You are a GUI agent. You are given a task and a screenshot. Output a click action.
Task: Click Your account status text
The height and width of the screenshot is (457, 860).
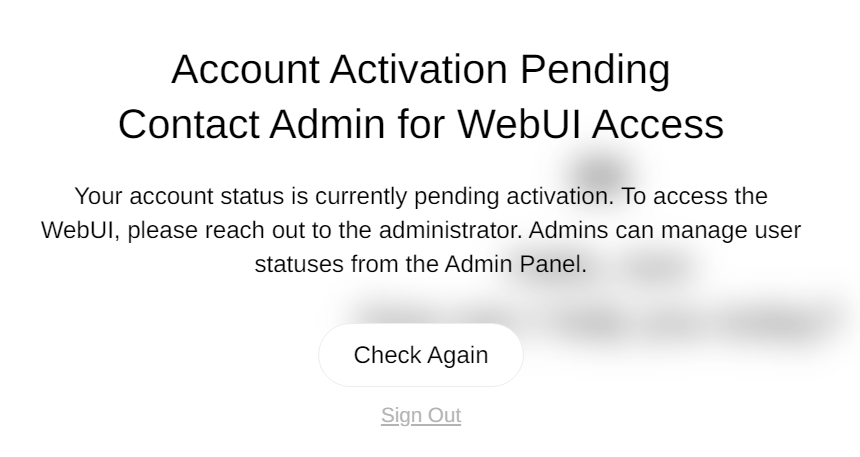click(179, 196)
